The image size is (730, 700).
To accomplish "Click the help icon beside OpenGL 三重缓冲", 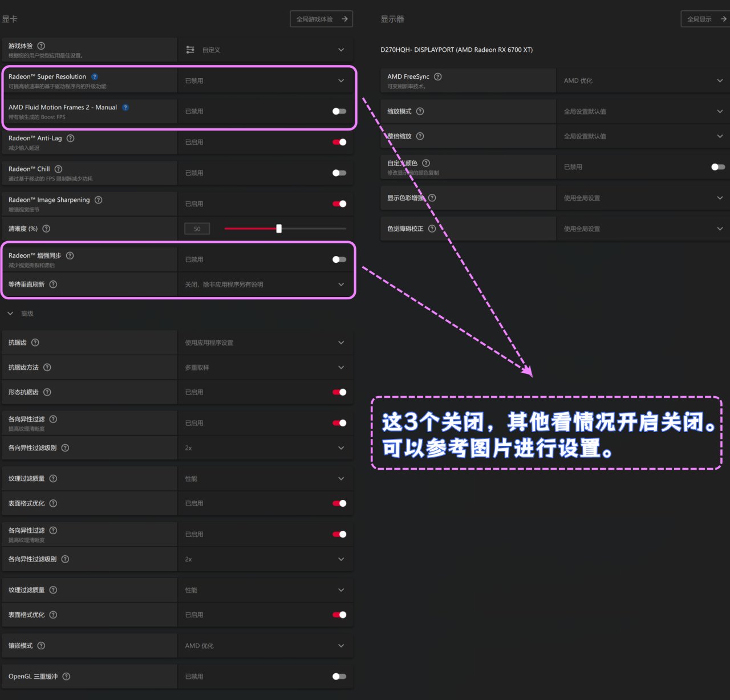I will pos(66,677).
